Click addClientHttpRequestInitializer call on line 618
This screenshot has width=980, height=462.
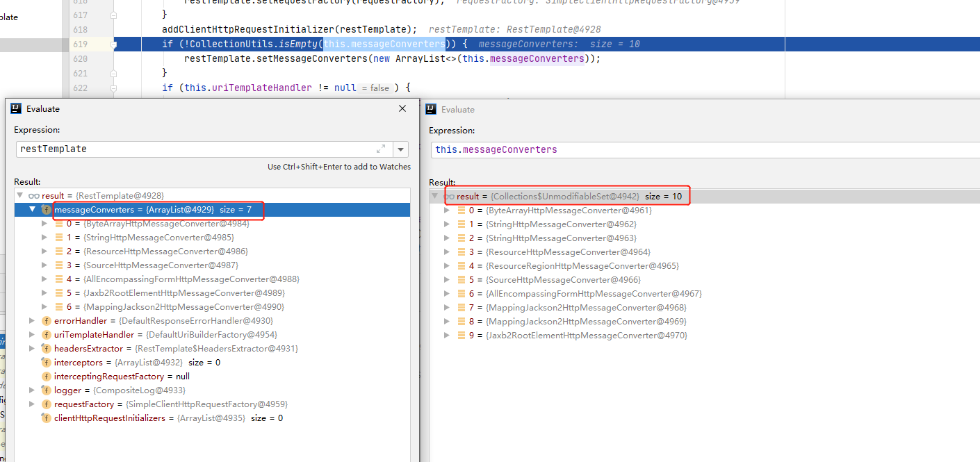(247, 29)
